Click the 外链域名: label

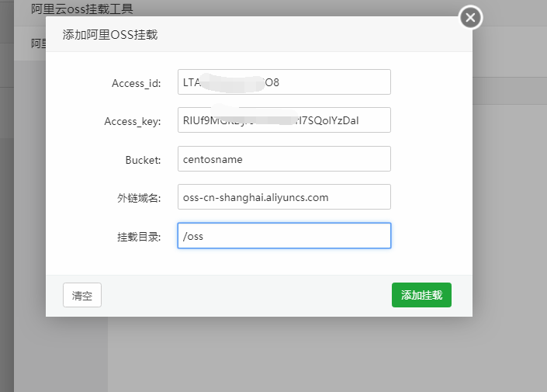[x=139, y=198]
